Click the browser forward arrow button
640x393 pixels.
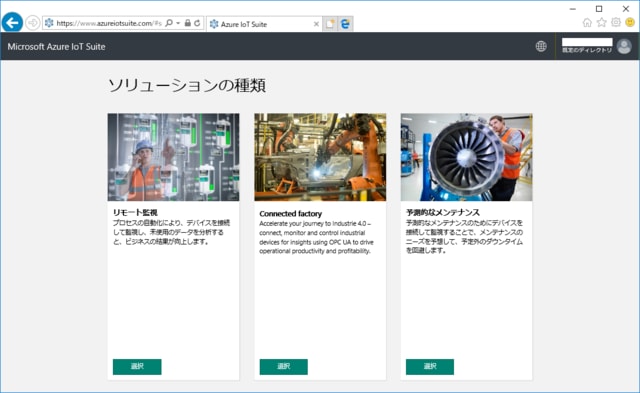[x=33, y=23]
